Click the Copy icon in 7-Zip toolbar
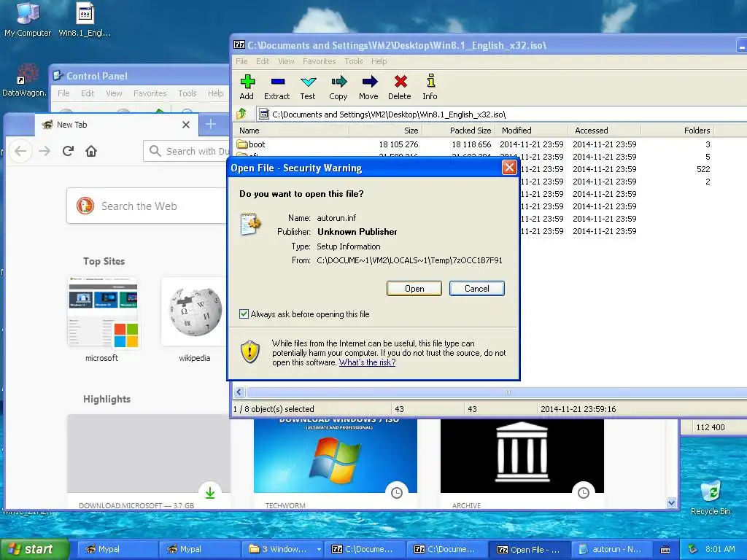Viewport: 747px width, 560px height. [338, 82]
